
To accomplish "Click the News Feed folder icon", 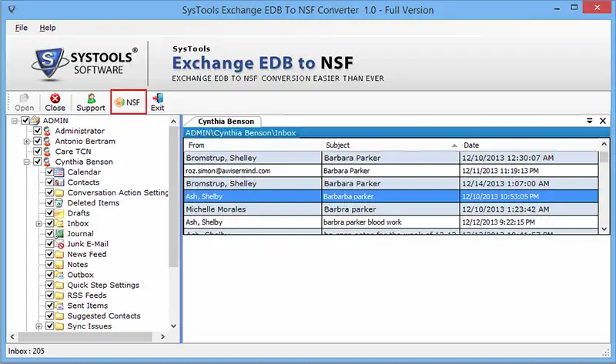I will pos(59,254).
